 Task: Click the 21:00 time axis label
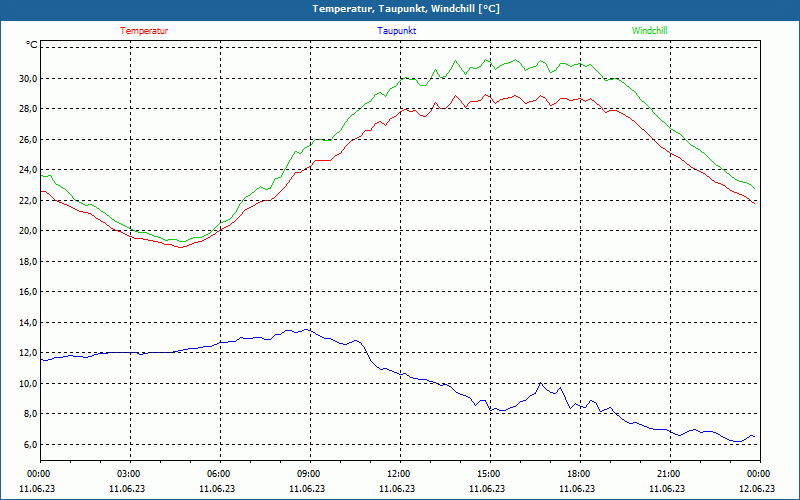click(x=669, y=473)
